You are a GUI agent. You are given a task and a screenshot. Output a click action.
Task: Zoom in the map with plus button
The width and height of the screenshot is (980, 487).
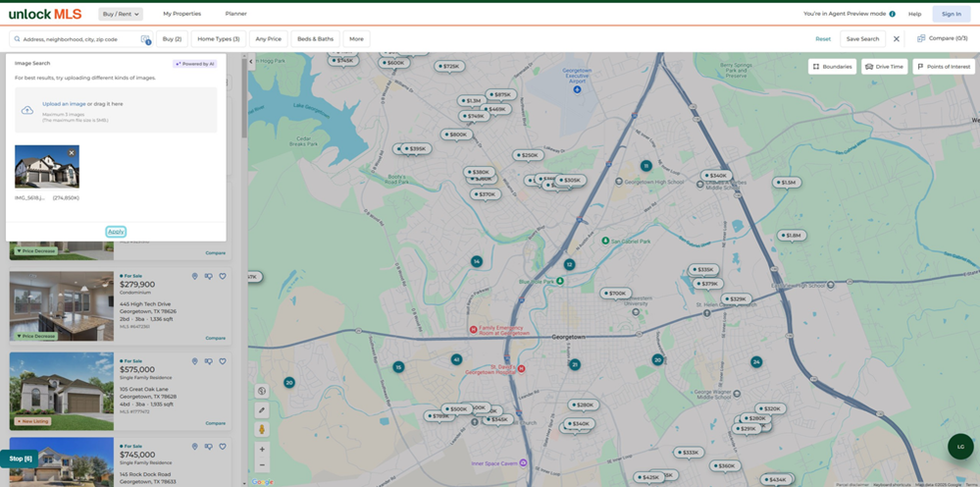point(262,449)
